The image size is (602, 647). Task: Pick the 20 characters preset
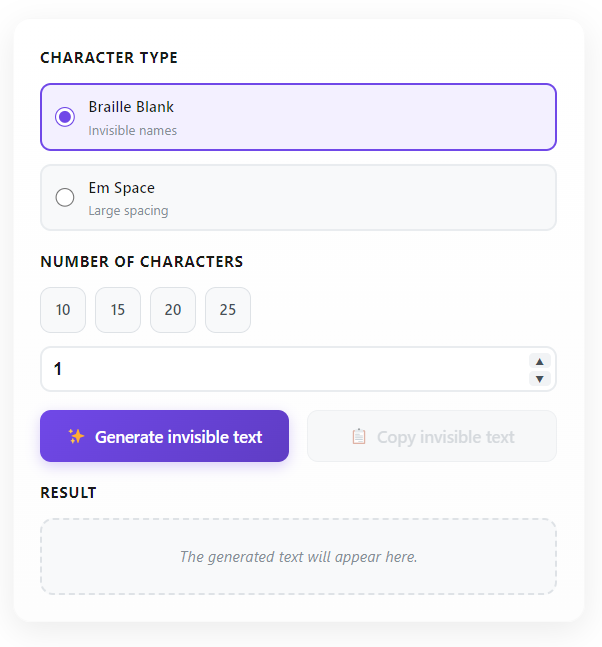click(x=173, y=310)
